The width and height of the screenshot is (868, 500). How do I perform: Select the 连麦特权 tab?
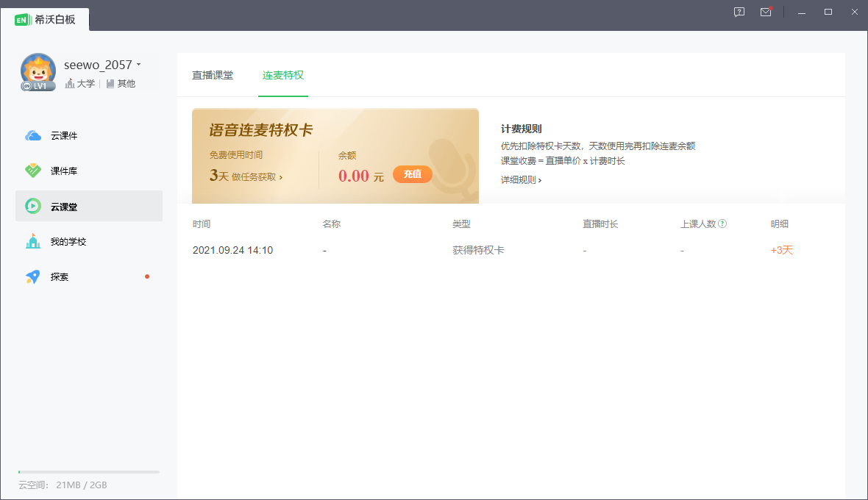tap(283, 75)
